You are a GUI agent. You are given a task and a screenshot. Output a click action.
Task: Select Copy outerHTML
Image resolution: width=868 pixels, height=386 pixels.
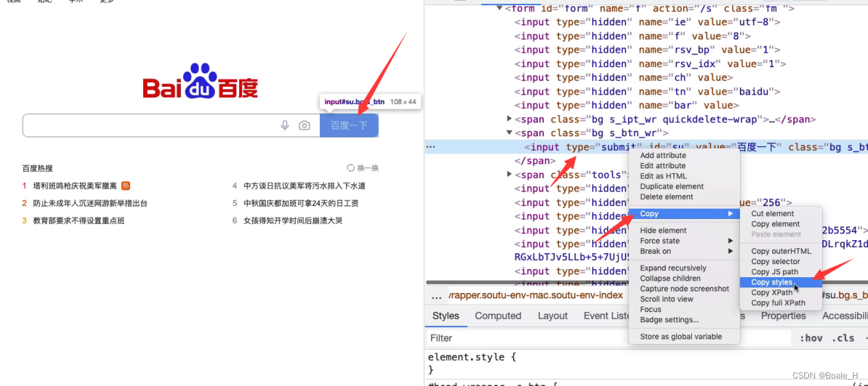coord(782,251)
